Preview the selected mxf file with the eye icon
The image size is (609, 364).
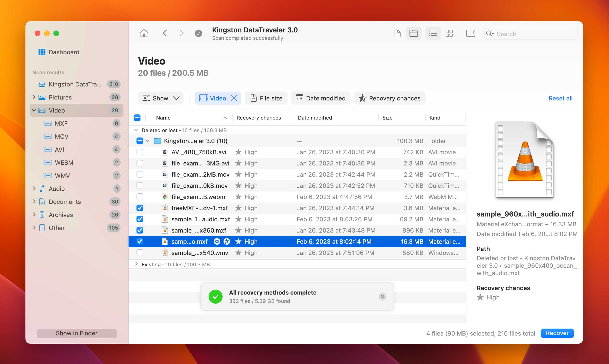click(x=217, y=242)
